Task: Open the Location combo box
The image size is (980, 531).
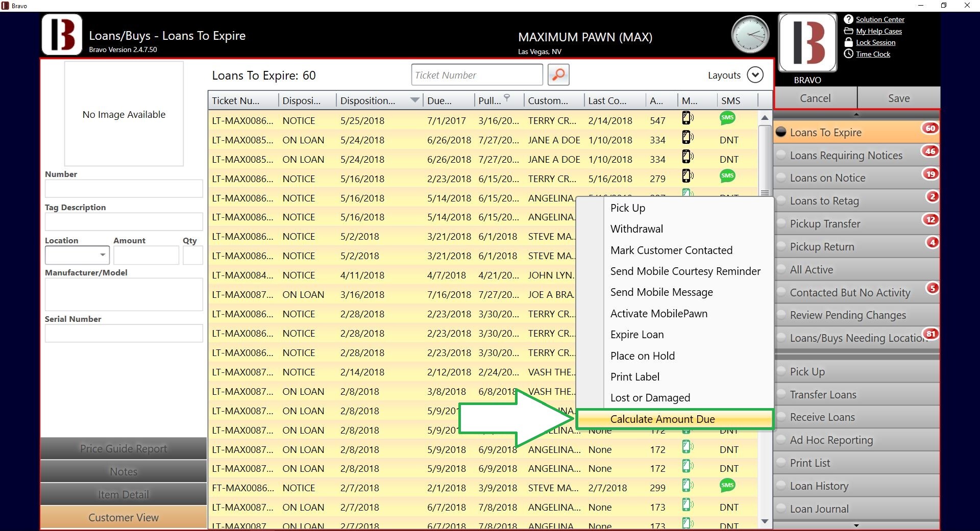Action: (x=77, y=255)
